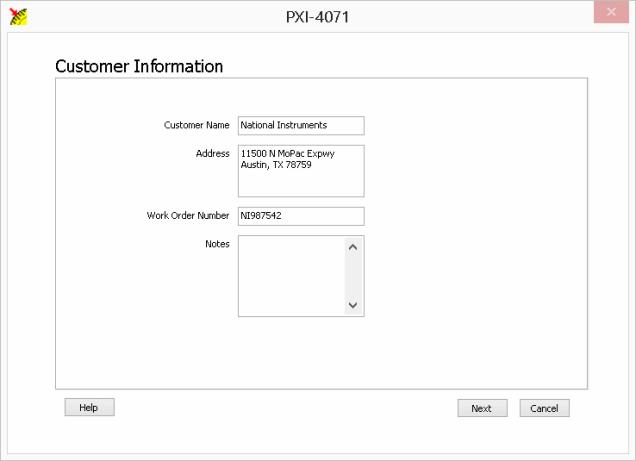Click the Customer Name input field
The height and width of the screenshot is (461, 636).
tap(300, 126)
